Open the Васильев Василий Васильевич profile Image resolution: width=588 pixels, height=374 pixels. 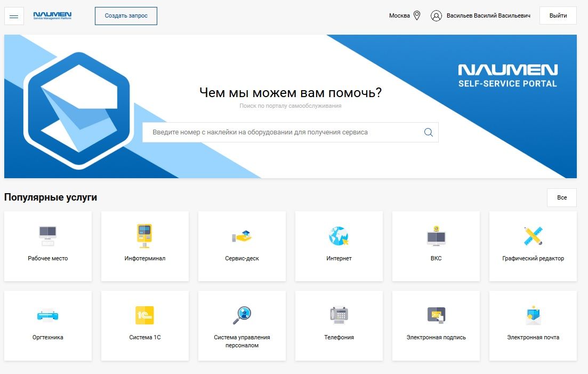click(x=488, y=16)
